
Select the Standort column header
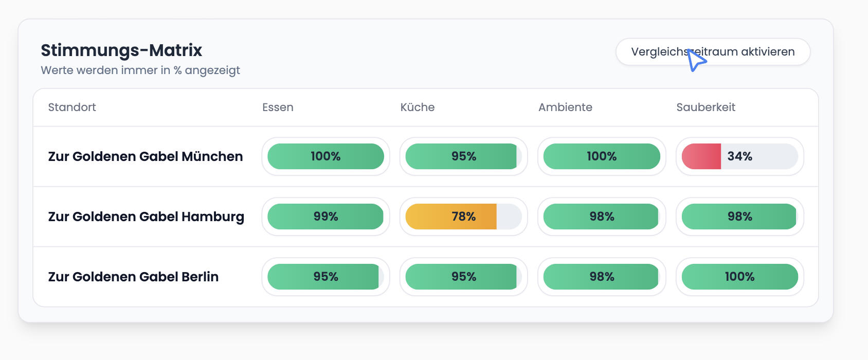pos(72,107)
